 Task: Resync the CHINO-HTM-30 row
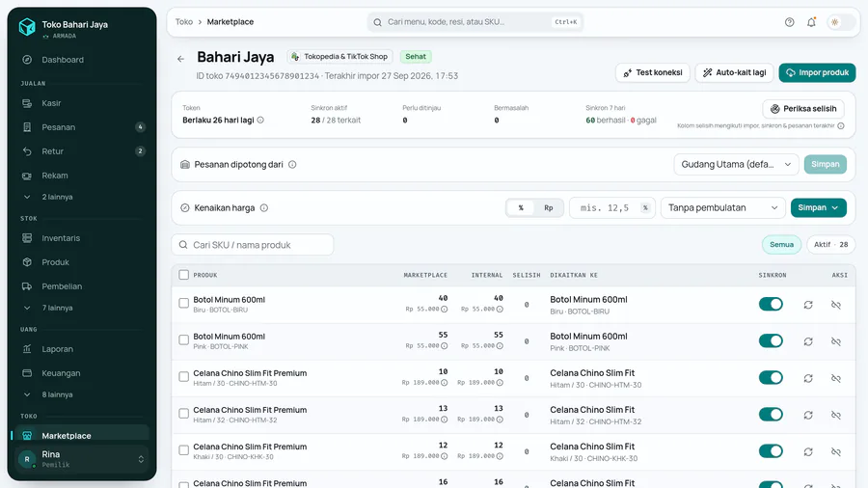click(808, 378)
